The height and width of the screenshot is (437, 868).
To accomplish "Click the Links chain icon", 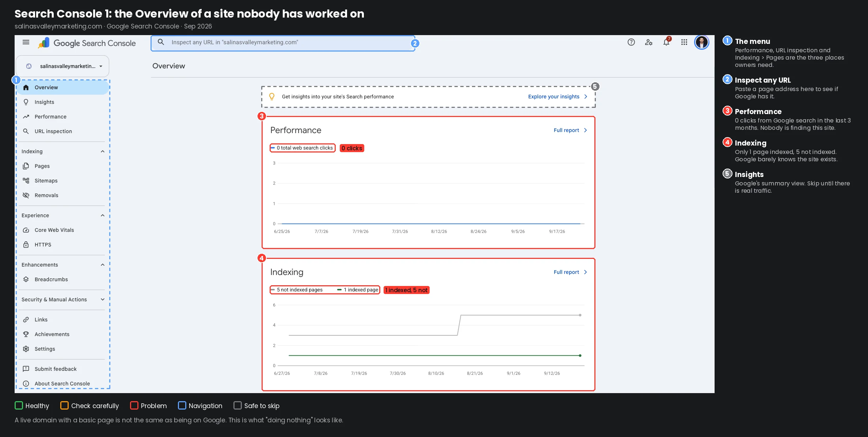I will tap(26, 320).
